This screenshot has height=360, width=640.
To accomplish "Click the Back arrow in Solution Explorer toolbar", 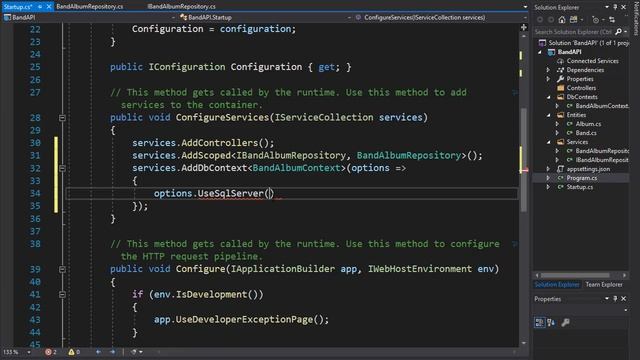I will pos(540,20).
